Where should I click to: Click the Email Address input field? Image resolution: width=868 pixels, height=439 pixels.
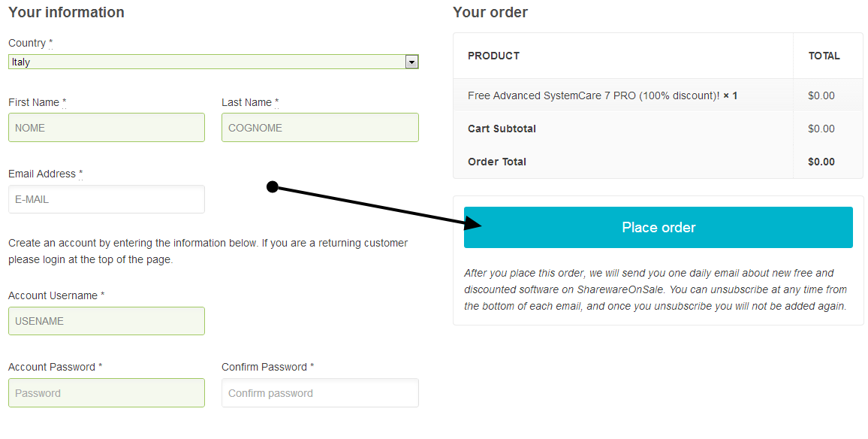[106, 199]
